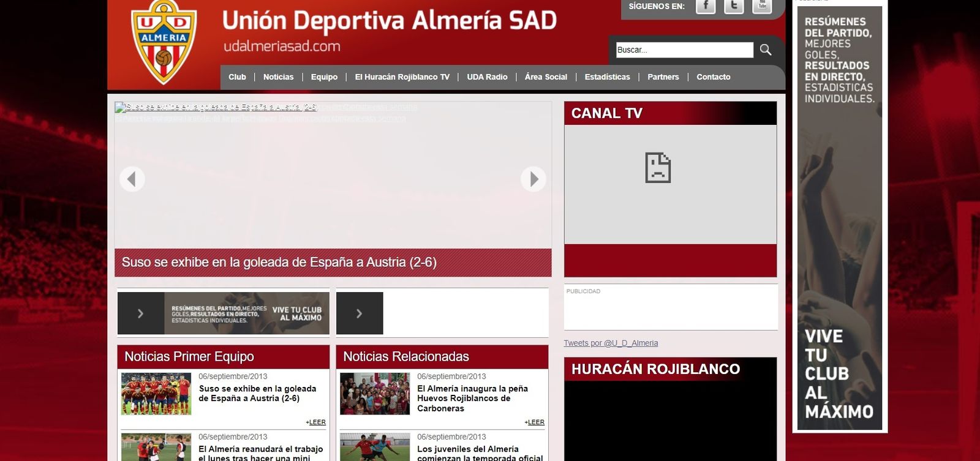The height and width of the screenshot is (461, 980).
Task: Open the Noticias menu
Action: [x=278, y=77]
